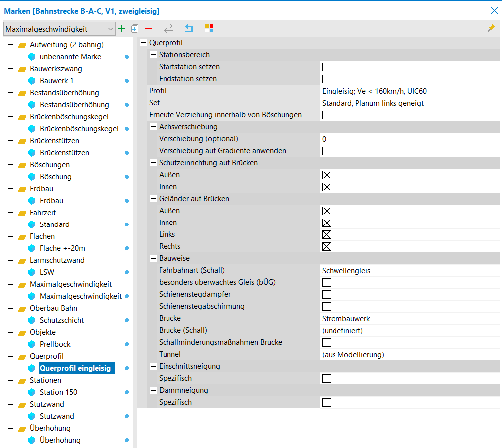Screen dimensions: 502x448
Task: Click the green plus add marker icon
Action: [x=122, y=29]
